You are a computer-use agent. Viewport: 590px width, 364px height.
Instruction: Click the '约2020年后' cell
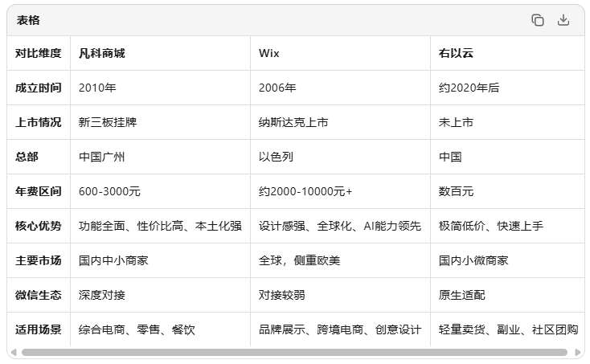[507, 88]
